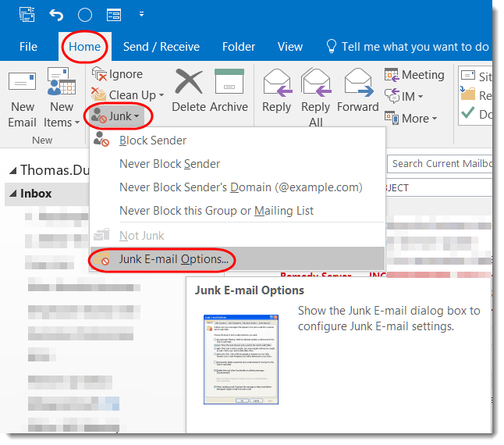504x445 pixels.
Task: Switch to the Folder tab
Action: [239, 47]
